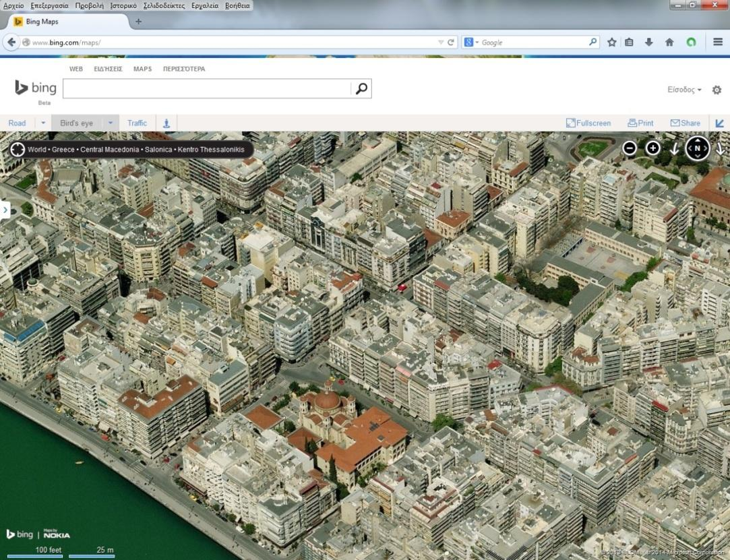Select Bird's eye view

tap(76, 123)
